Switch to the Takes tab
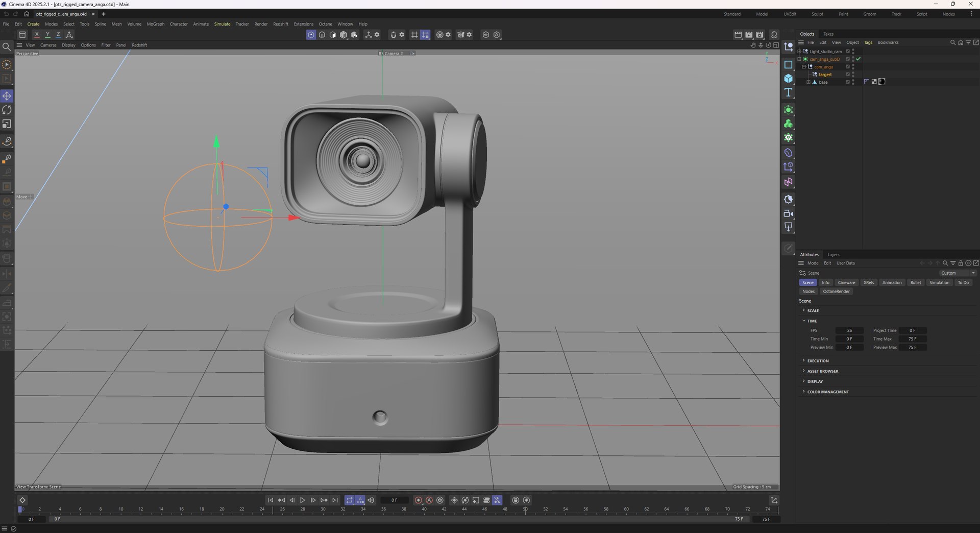 (828, 34)
